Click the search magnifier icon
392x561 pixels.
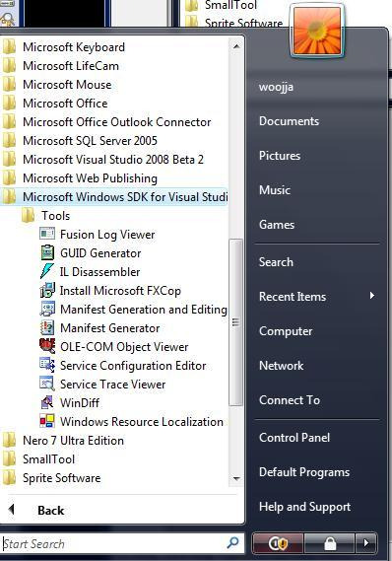click(233, 542)
